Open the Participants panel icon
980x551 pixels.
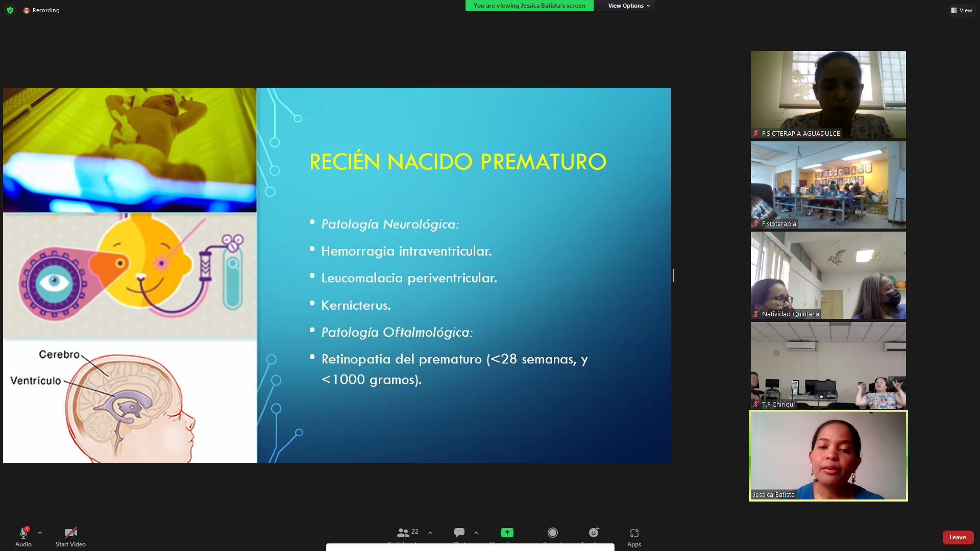[403, 533]
